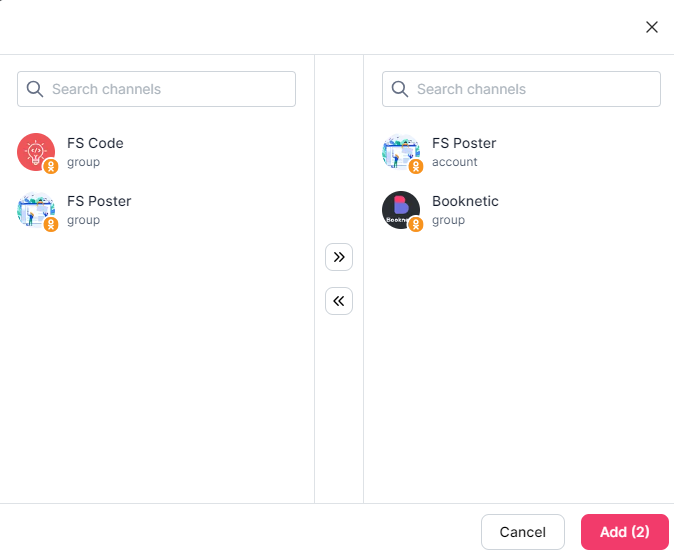Move all channels right with the double-arrow button

click(x=339, y=257)
